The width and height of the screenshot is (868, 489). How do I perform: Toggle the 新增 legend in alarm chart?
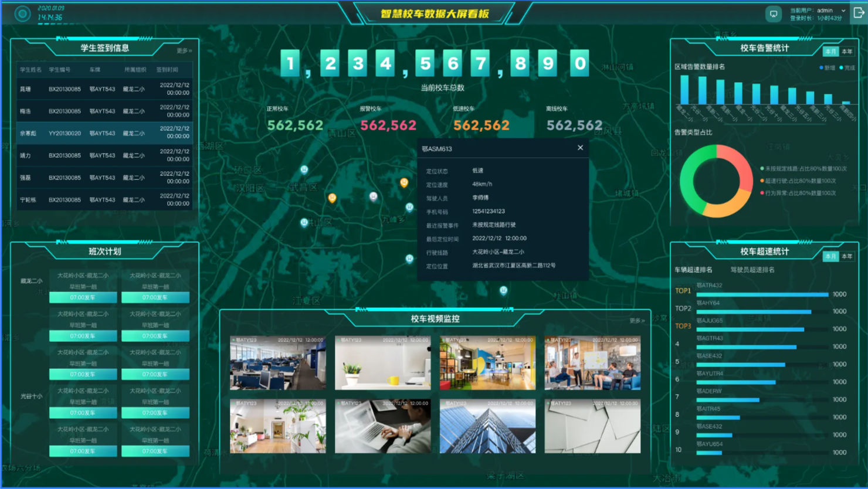pyautogui.click(x=827, y=68)
